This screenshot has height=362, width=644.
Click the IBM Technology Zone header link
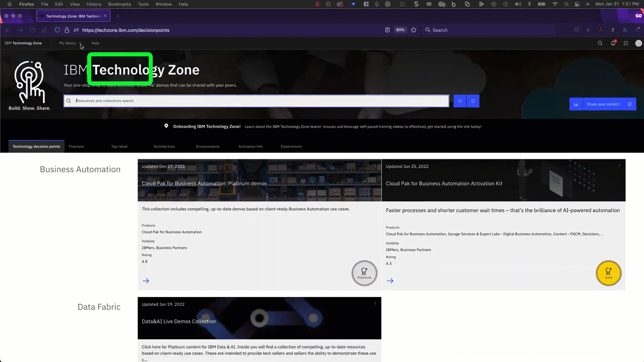[x=23, y=43]
